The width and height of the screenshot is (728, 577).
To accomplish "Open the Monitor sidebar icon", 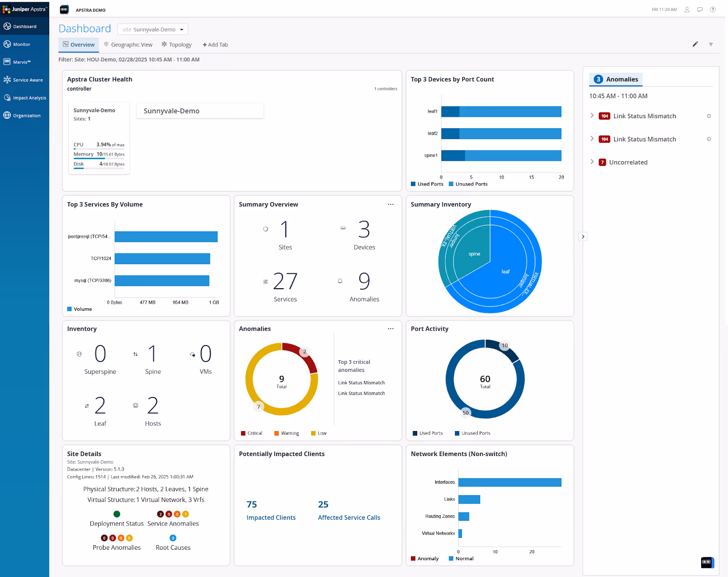I will click(7, 44).
